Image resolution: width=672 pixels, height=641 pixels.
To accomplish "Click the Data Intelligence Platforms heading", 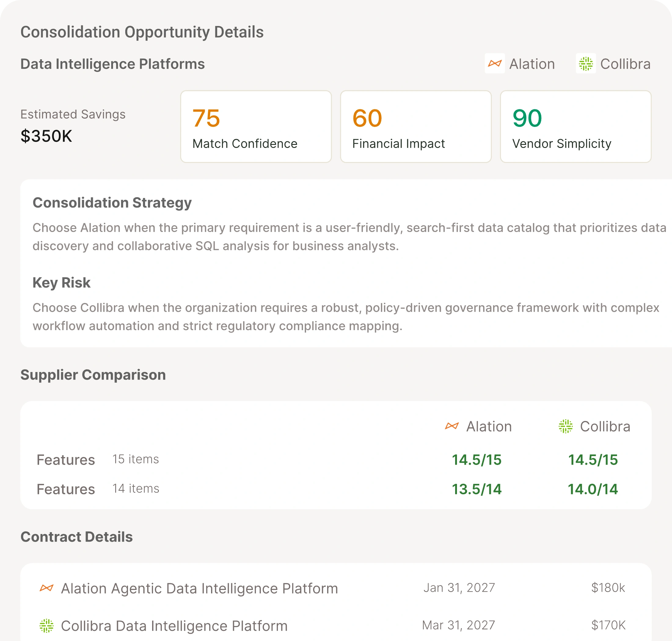I will [x=113, y=64].
